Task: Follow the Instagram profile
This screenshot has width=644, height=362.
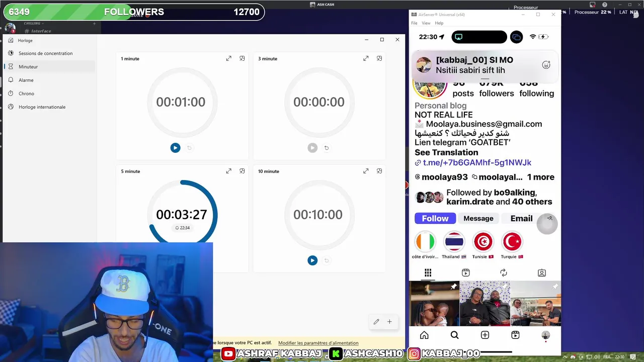Action: click(x=435, y=218)
